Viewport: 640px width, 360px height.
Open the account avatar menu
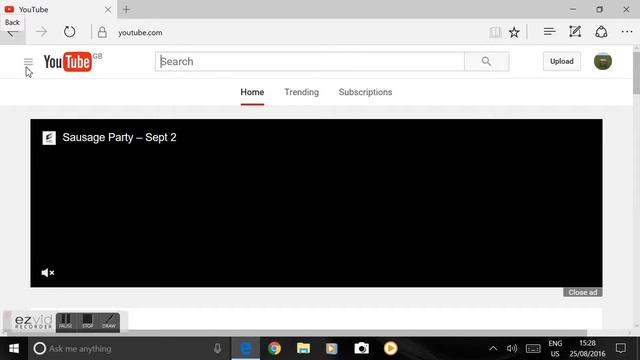(603, 62)
